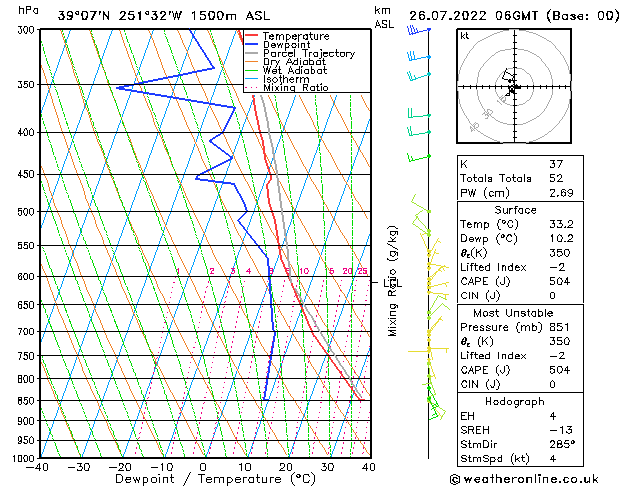Screen dimensions: 629x486
Task: Click the 'Temperature' legend entry
Action: (296, 36)
